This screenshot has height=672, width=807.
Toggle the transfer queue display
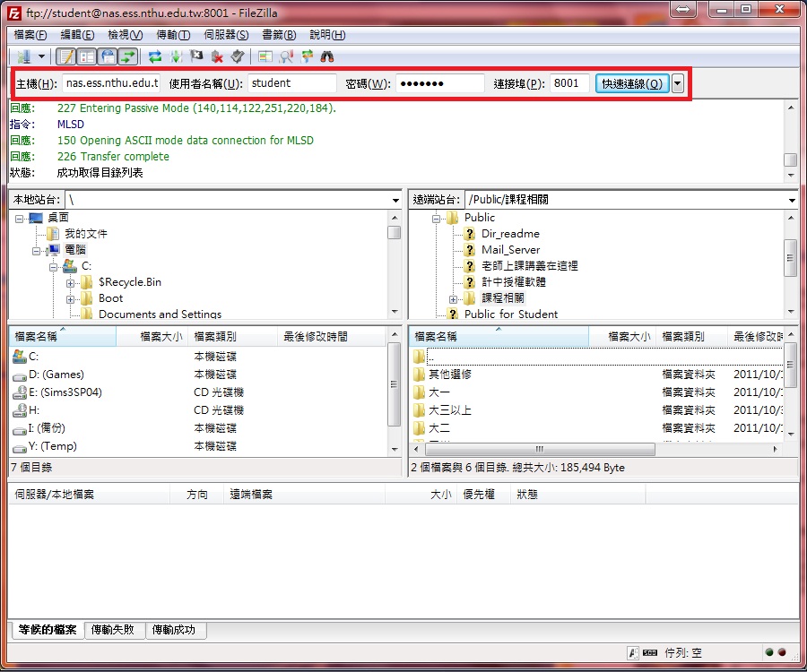click(x=128, y=56)
